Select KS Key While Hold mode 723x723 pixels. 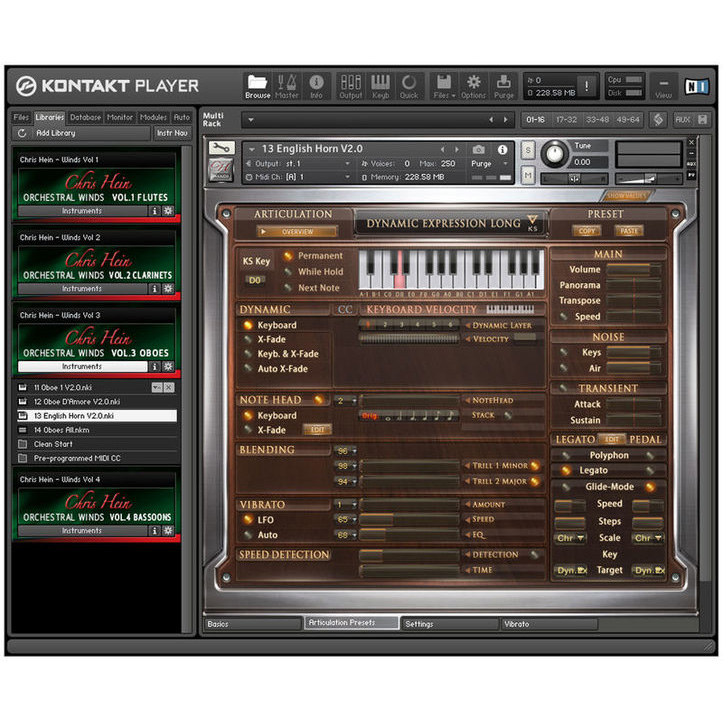pyautogui.click(x=288, y=272)
